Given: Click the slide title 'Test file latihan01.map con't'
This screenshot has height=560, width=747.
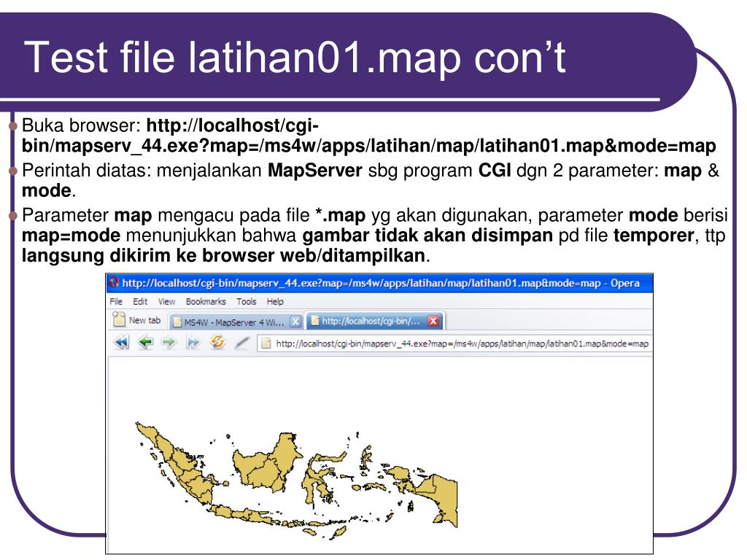Looking at the screenshot, I should 295,58.
